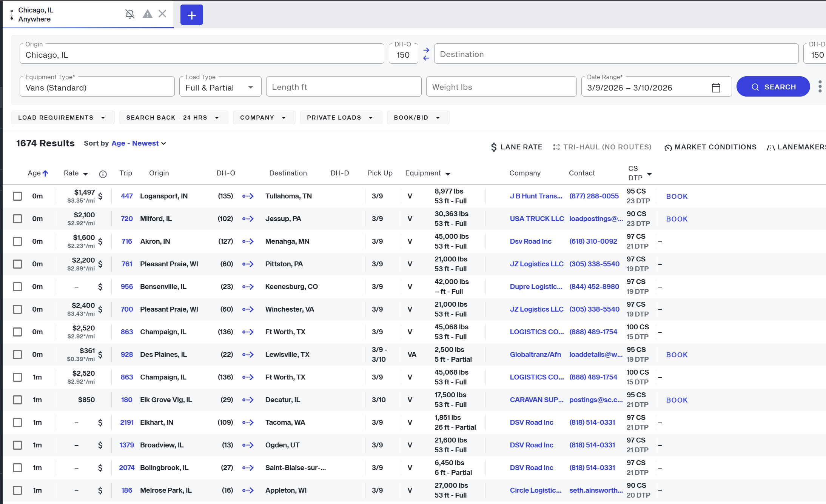The image size is (826, 504).
Task: Open the Lane Rate view
Action: (516, 147)
